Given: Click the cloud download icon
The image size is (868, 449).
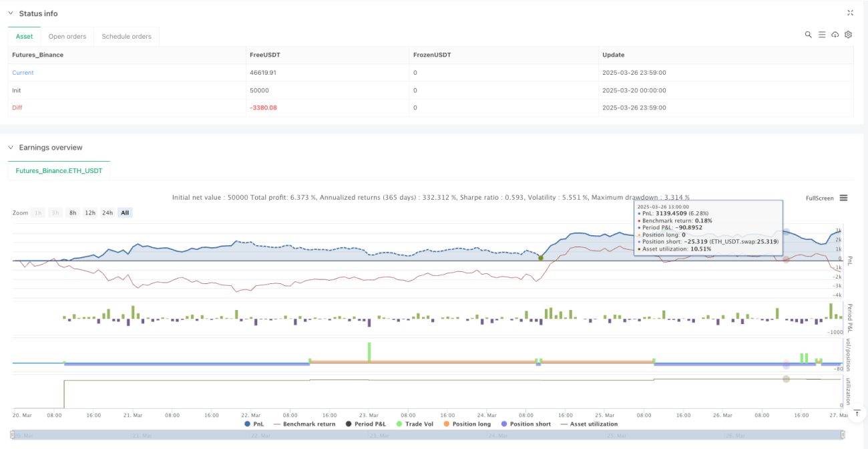Looking at the screenshot, I should pyautogui.click(x=835, y=35).
